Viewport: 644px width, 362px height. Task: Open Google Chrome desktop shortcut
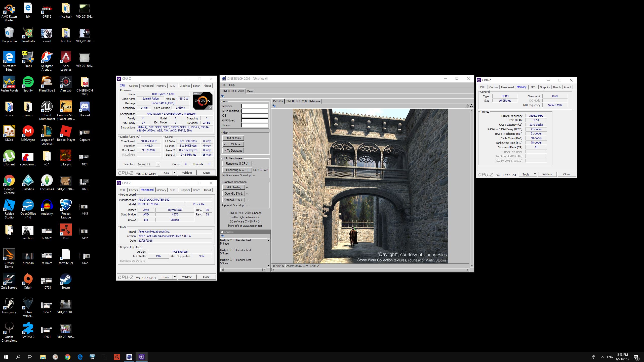[9, 185]
